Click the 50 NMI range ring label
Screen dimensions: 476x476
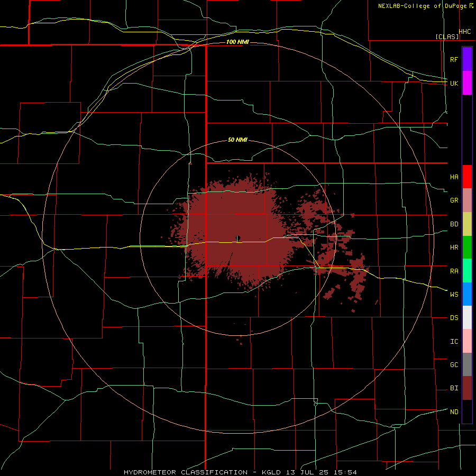(237, 140)
